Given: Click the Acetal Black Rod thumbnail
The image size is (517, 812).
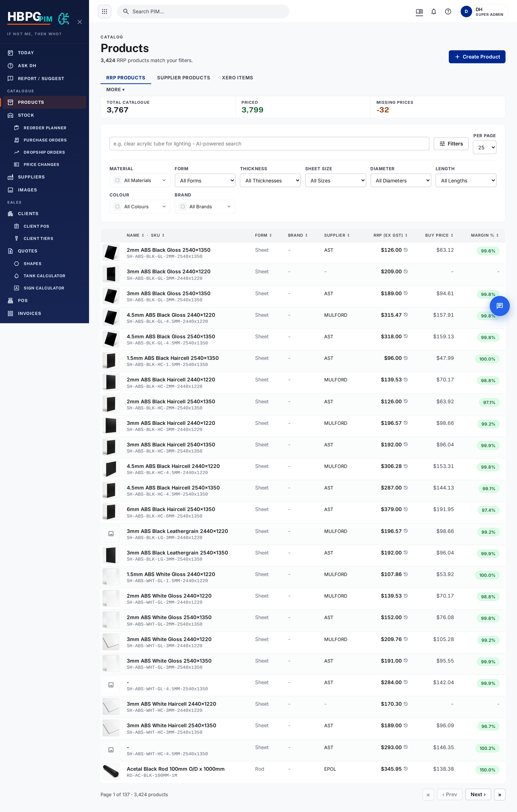Looking at the screenshot, I should [x=111, y=772].
